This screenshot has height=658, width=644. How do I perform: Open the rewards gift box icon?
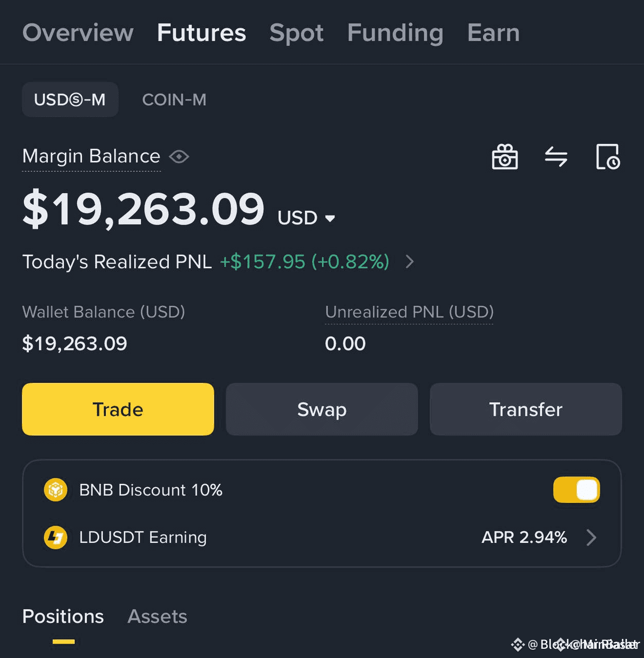point(505,157)
